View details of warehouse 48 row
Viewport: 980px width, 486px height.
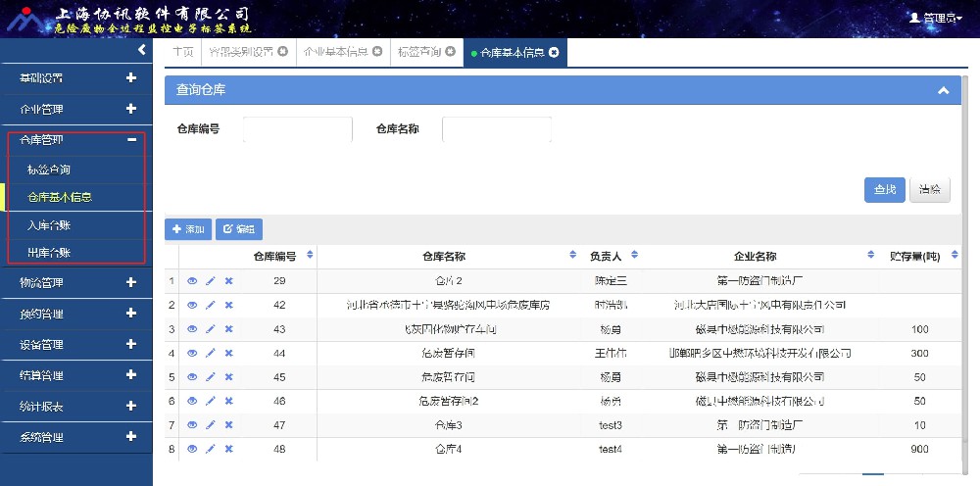[x=192, y=449]
